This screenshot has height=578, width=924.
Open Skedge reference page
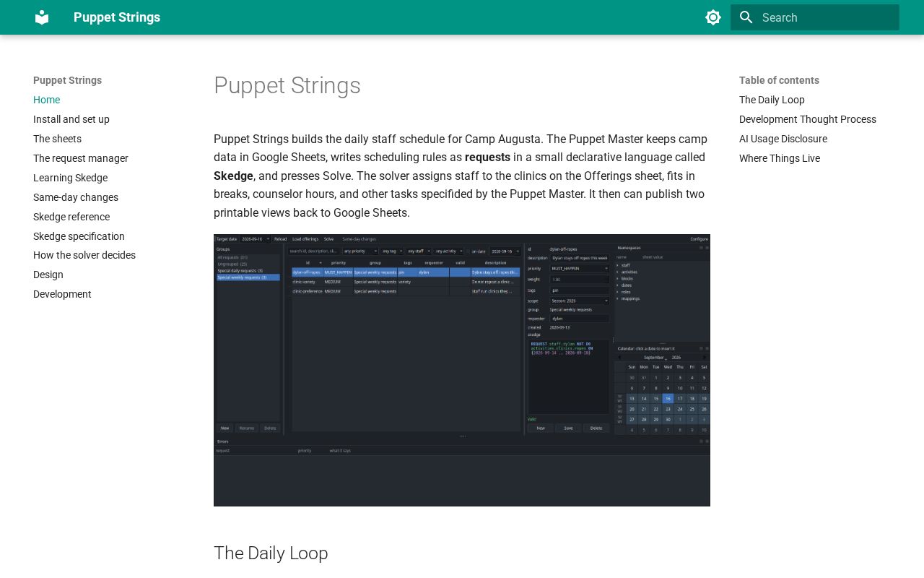(71, 217)
